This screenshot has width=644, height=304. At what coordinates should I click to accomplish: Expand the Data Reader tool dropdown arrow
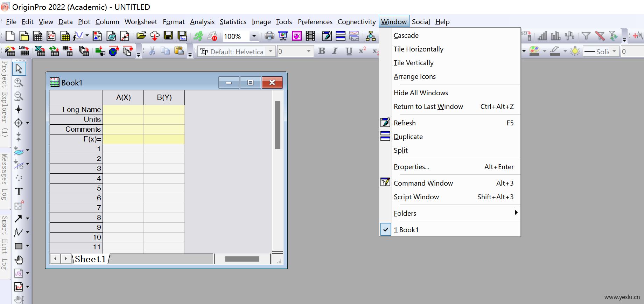click(x=28, y=123)
